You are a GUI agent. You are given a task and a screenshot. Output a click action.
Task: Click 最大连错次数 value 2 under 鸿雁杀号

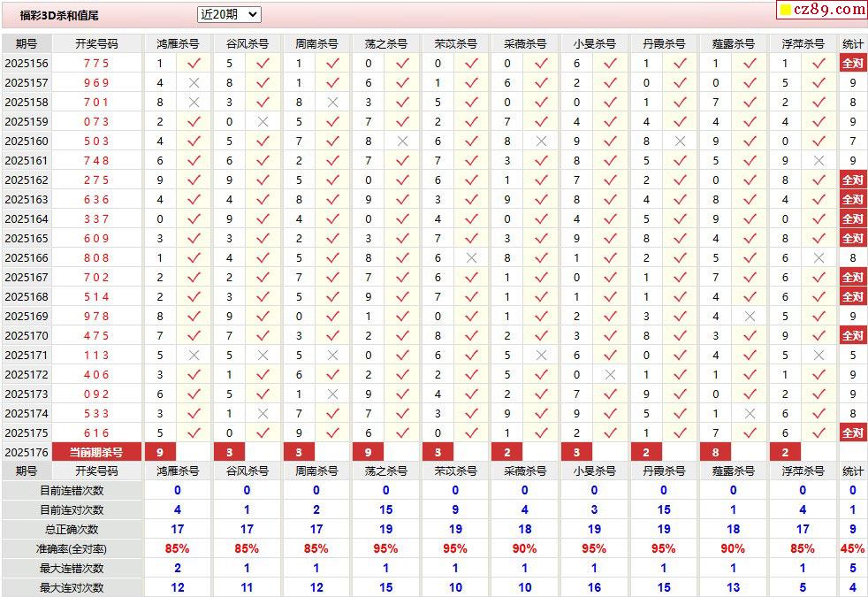(177, 568)
